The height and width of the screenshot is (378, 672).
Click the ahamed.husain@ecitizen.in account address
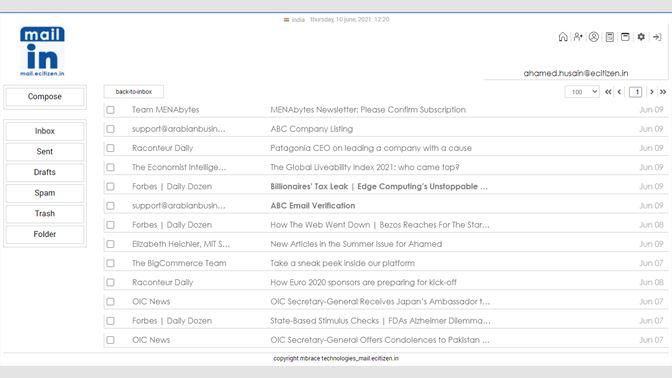(x=576, y=73)
